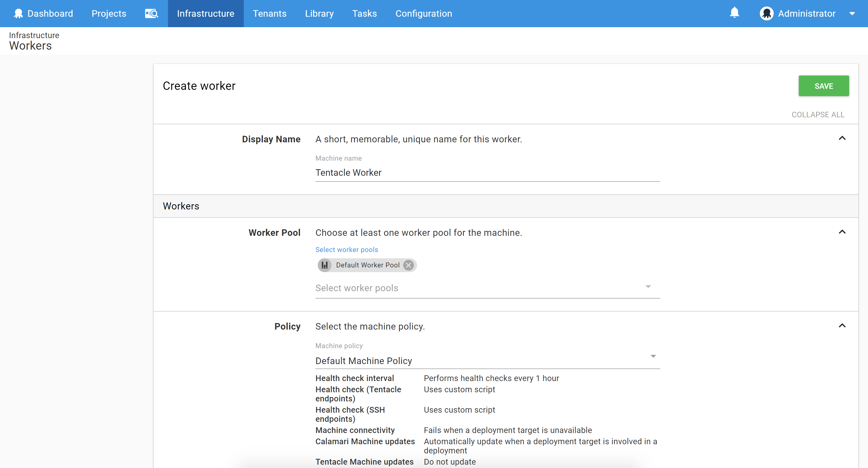Remove the Default Worker Pool chip
The height and width of the screenshot is (468, 868).
(x=408, y=265)
